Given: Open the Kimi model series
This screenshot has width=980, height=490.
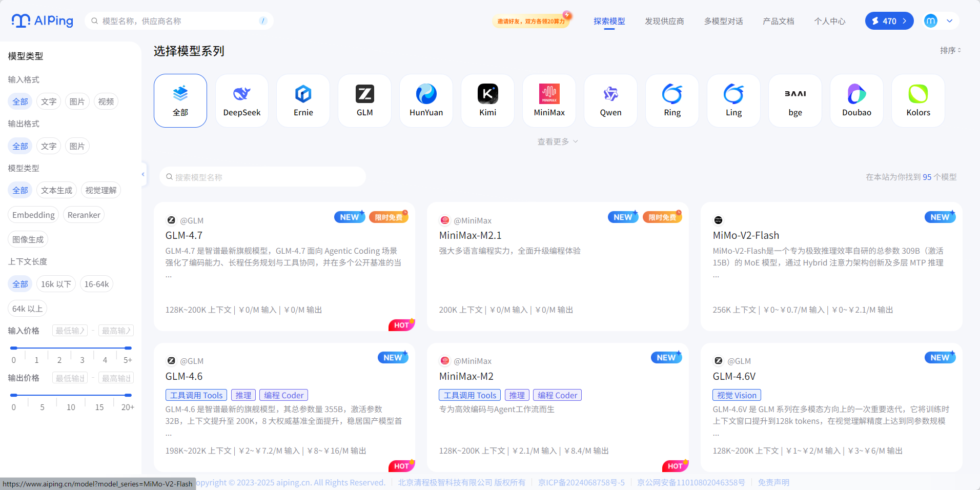Looking at the screenshot, I should [487, 100].
